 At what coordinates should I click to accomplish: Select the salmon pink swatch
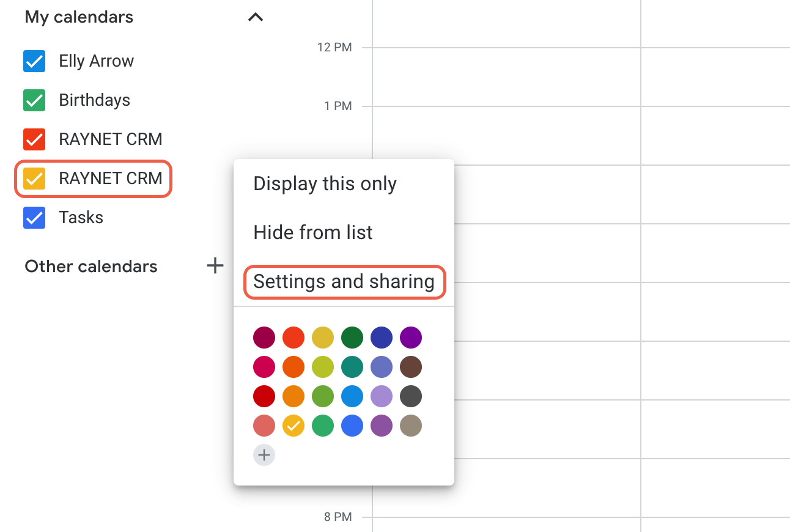tap(264, 426)
